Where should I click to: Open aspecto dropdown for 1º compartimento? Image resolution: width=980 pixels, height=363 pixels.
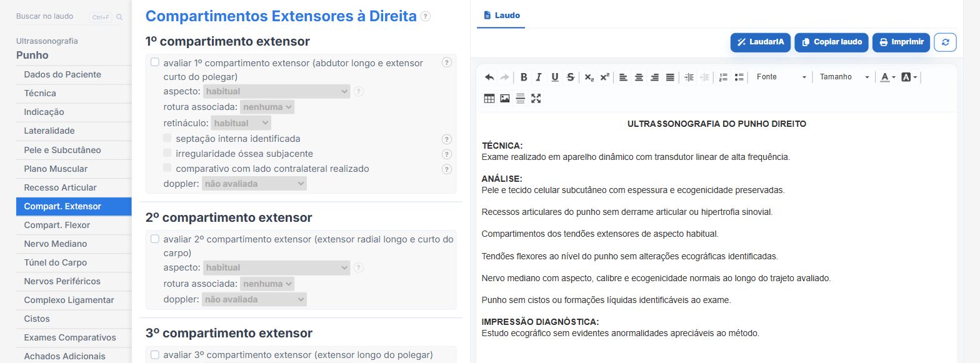276,91
